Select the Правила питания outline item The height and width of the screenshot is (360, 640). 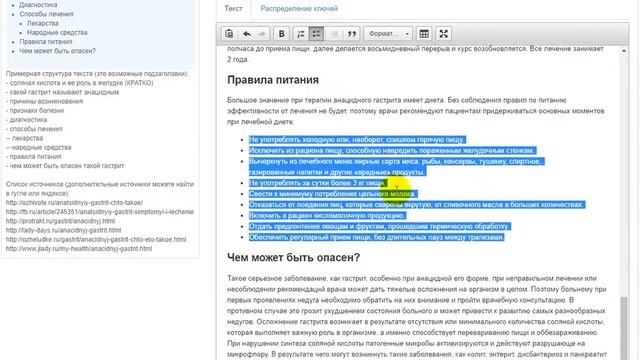tap(46, 42)
